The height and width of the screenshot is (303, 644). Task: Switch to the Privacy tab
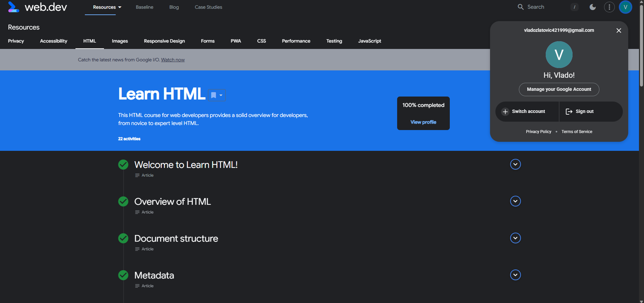pos(16,41)
